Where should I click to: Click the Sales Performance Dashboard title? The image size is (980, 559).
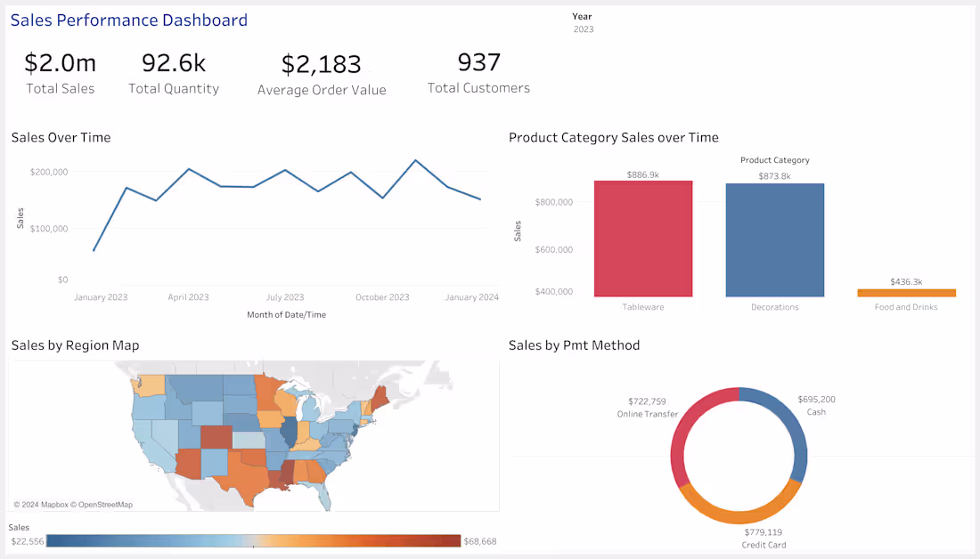click(128, 20)
